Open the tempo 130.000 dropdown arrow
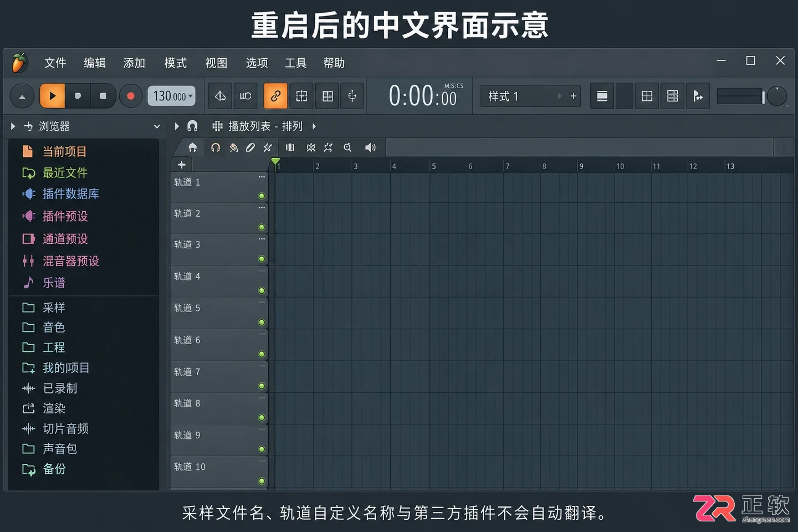The image size is (798, 532). tap(191, 96)
